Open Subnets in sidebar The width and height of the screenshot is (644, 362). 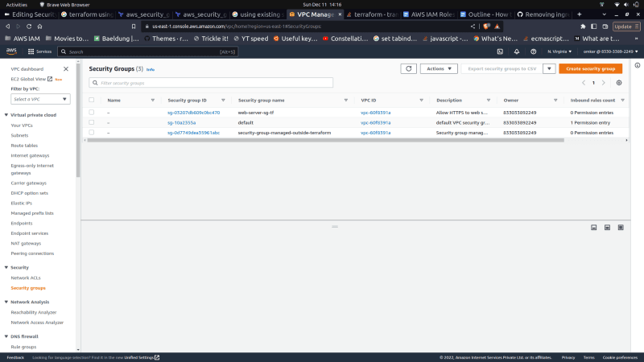(19, 135)
